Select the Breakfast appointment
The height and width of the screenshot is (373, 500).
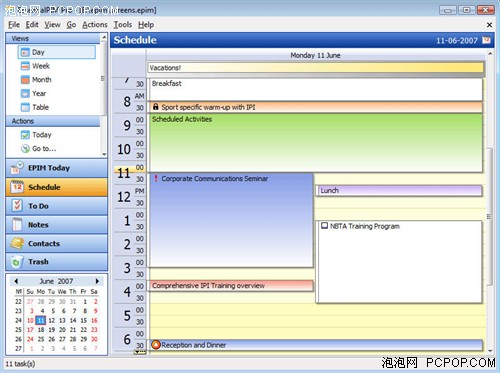[x=315, y=89]
